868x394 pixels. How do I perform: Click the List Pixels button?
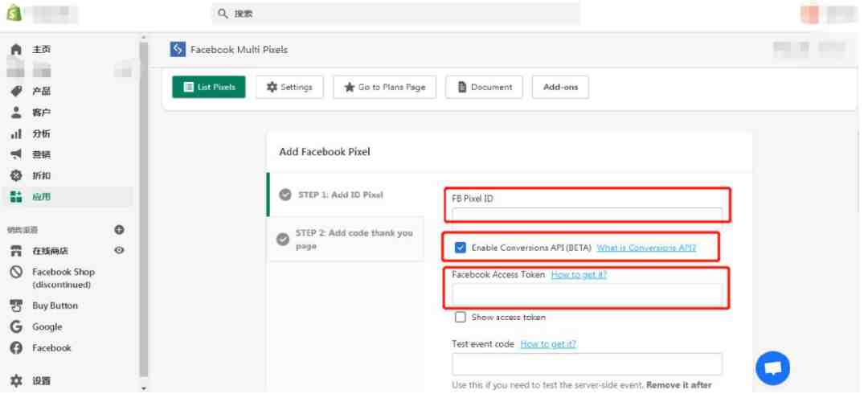pos(209,87)
